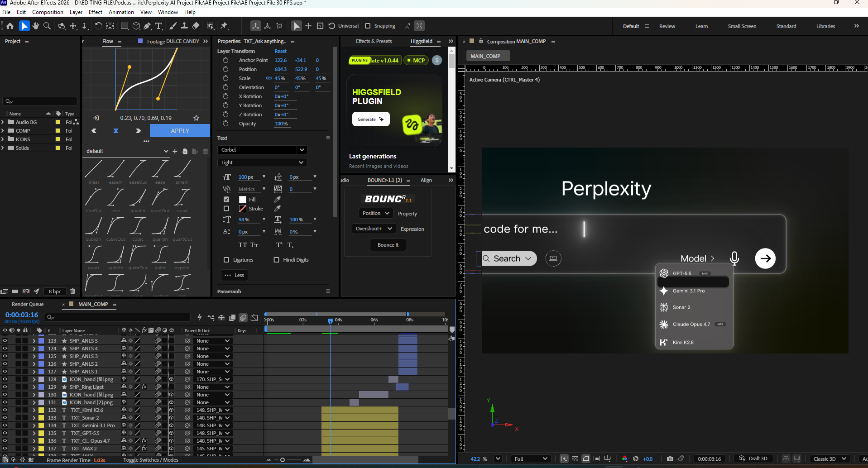Open the Flow default preset dropdown
The image size is (868, 468).
(127, 151)
